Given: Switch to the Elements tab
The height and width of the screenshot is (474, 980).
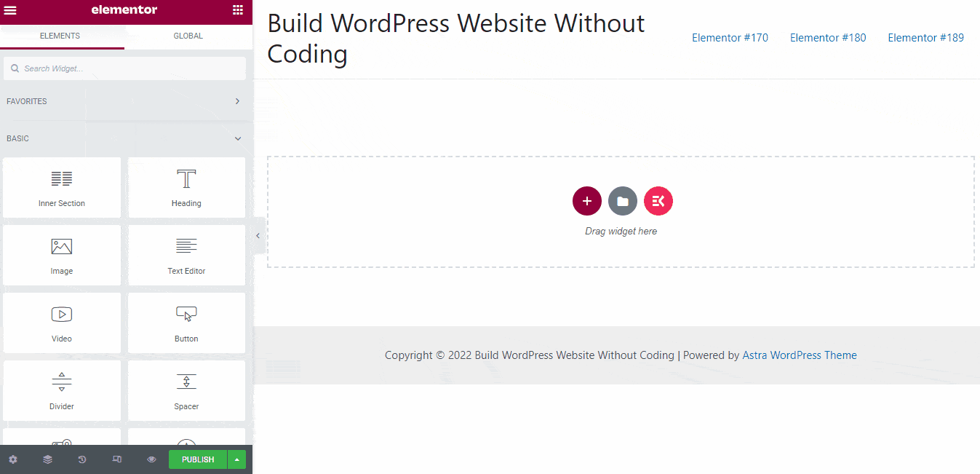Looking at the screenshot, I should [x=60, y=36].
